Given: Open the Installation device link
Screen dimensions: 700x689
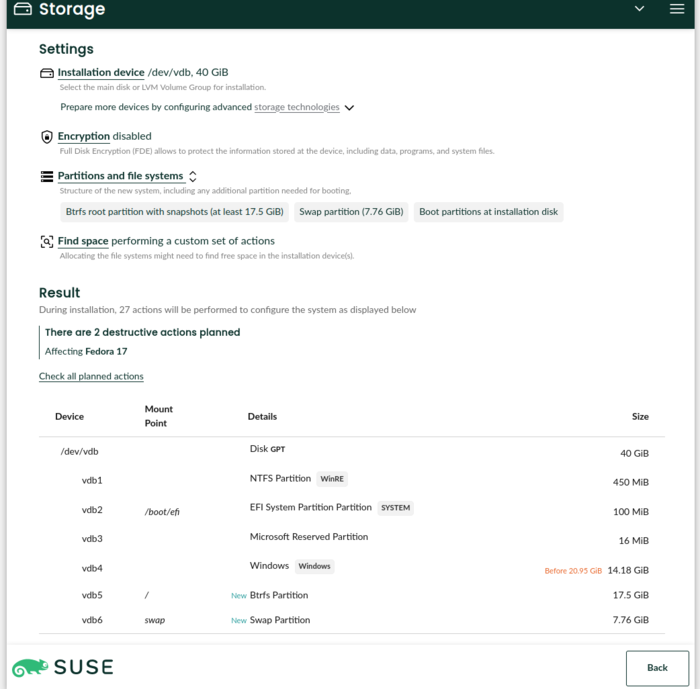Looking at the screenshot, I should click(x=101, y=73).
